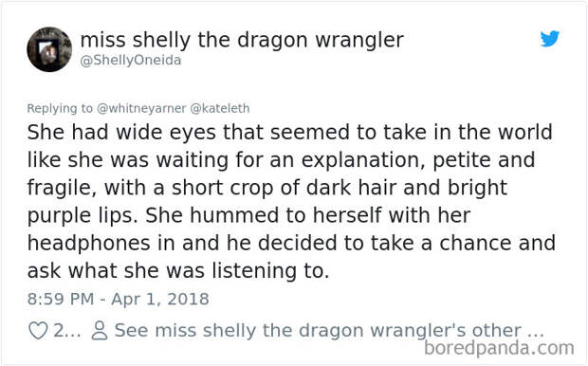This screenshot has height=366, width=588.
Task: Open miss shelly the dragon wrangler profile name
Action: click(242, 40)
